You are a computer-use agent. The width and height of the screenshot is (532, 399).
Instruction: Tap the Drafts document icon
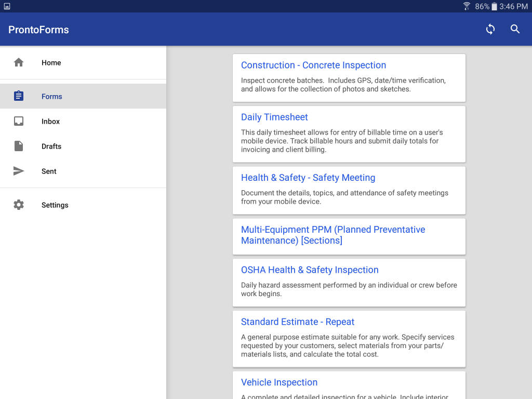(19, 146)
